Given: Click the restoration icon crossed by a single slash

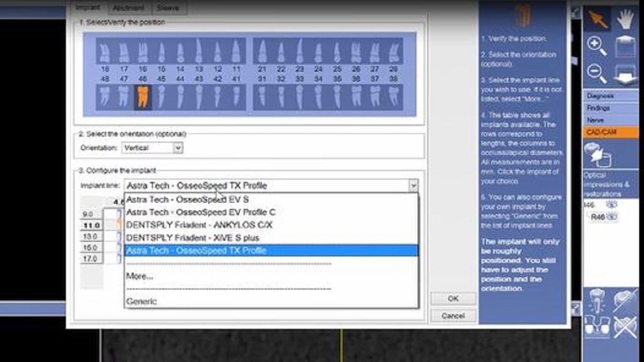Looking at the screenshot, I should click(x=625, y=301).
